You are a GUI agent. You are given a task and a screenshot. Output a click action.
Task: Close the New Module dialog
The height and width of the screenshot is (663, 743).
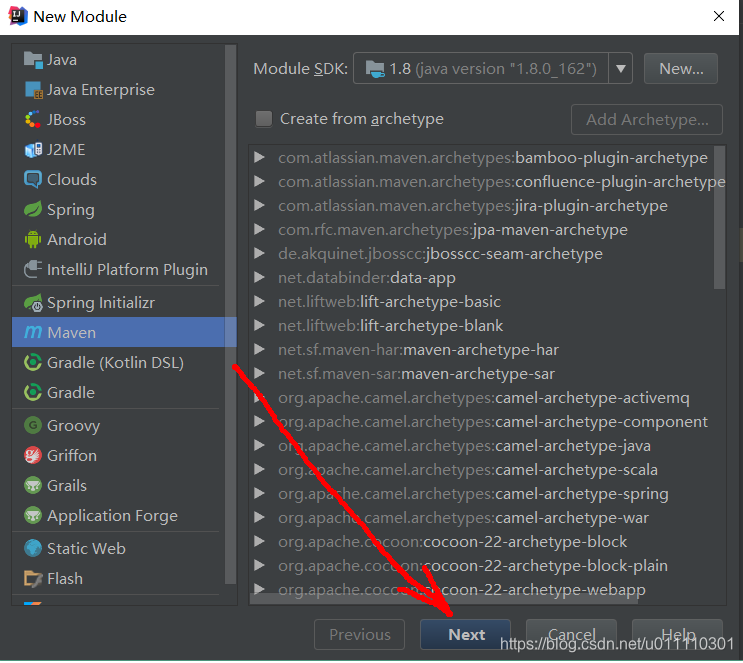pos(718,16)
